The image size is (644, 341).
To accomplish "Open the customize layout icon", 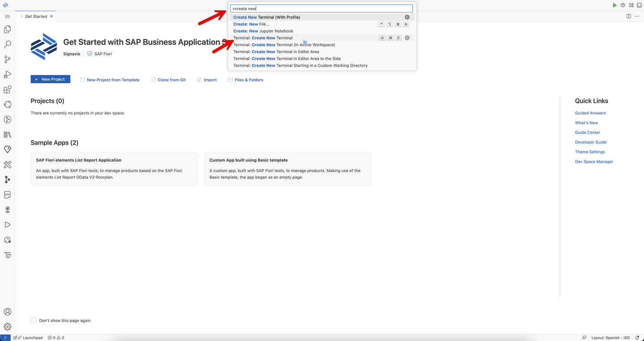I will pyautogui.click(x=631, y=5).
